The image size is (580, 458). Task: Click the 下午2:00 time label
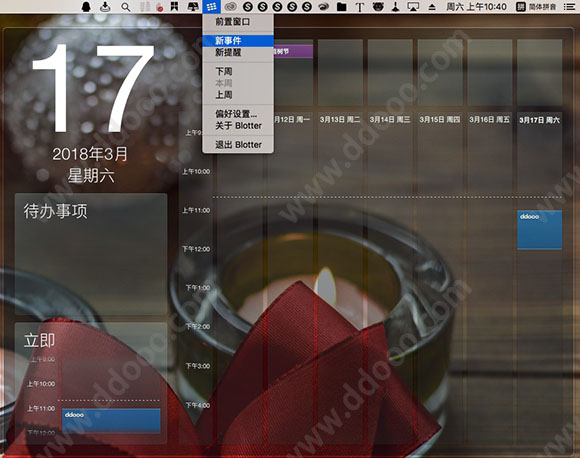[x=198, y=326]
